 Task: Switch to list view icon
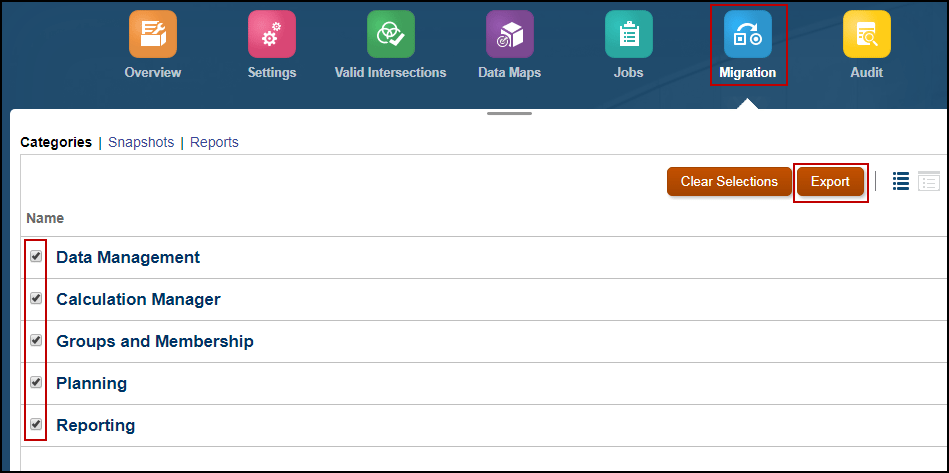(901, 181)
